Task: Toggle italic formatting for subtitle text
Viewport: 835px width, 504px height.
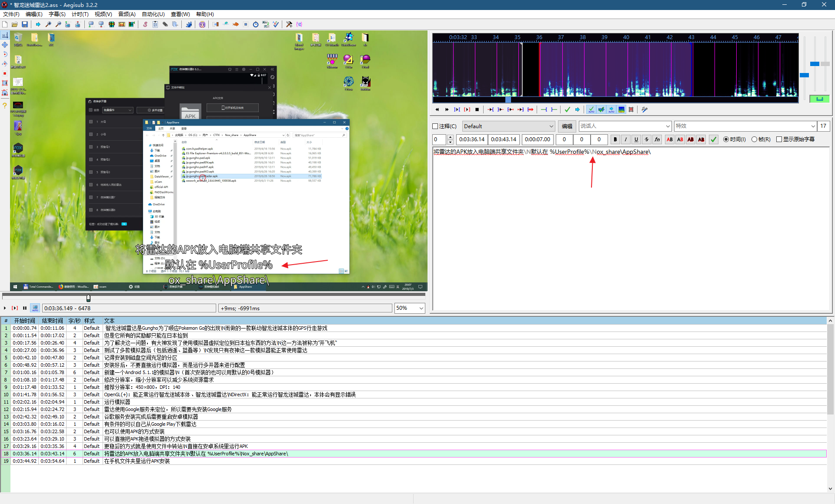Action: tap(626, 139)
